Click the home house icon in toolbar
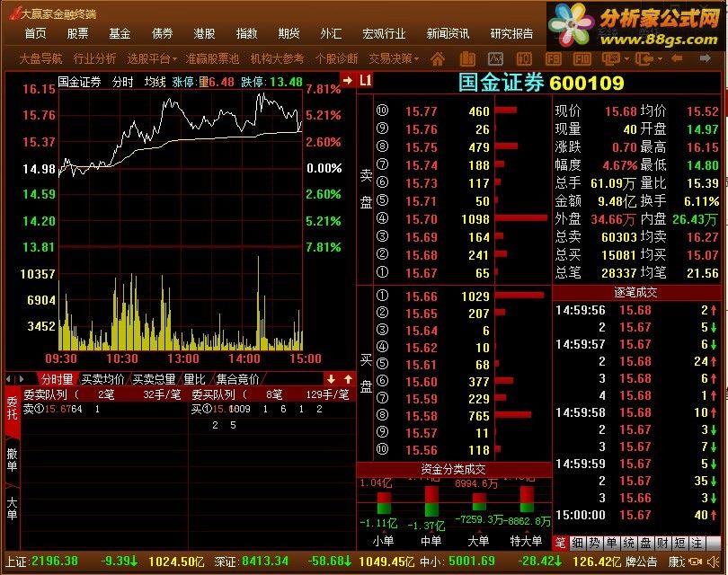Image resolution: width=728 pixels, height=575 pixels. tap(438, 59)
